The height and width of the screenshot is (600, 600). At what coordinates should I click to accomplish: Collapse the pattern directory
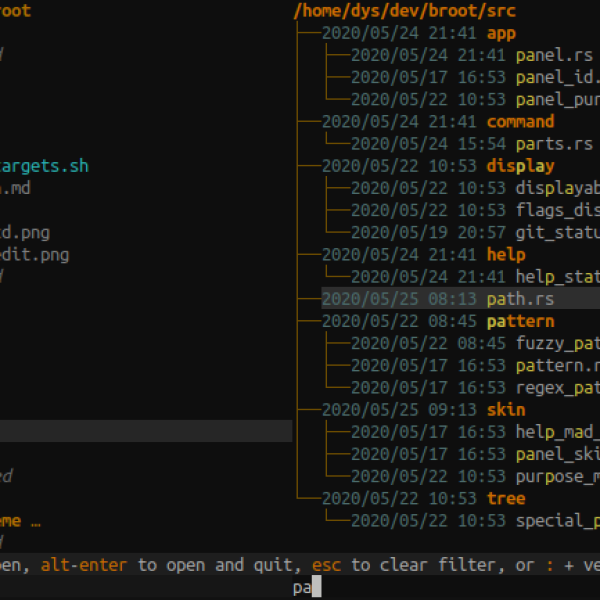[x=519, y=321]
